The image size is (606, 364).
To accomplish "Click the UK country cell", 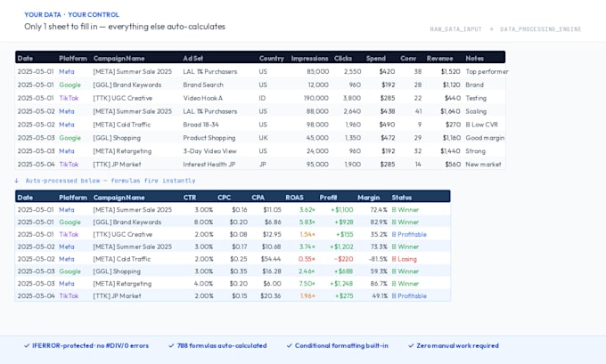I will [x=263, y=138].
